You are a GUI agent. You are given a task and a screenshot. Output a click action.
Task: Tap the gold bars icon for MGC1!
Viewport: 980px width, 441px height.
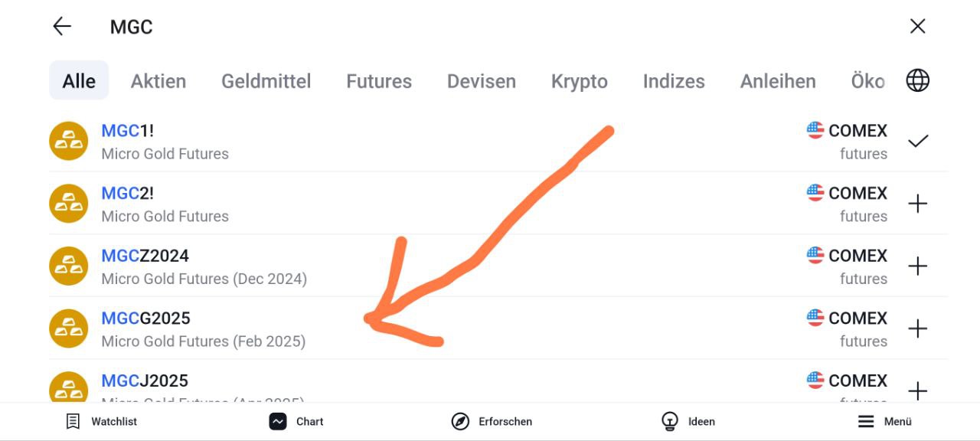(68, 142)
